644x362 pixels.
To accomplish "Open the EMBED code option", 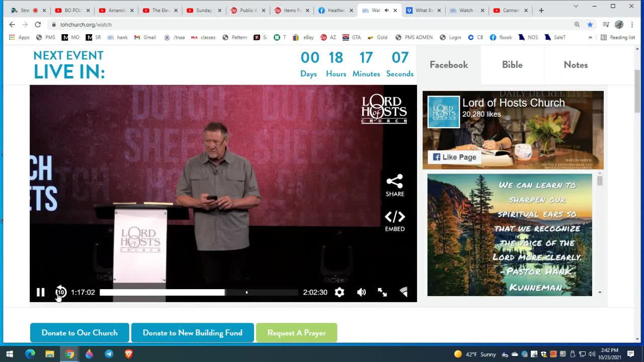I will pyautogui.click(x=395, y=221).
